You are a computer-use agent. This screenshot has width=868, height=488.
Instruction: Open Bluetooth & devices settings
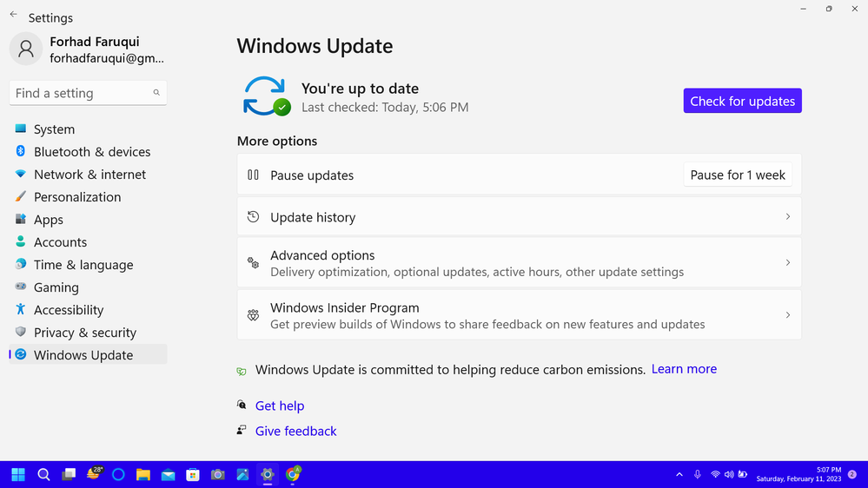click(x=88, y=152)
